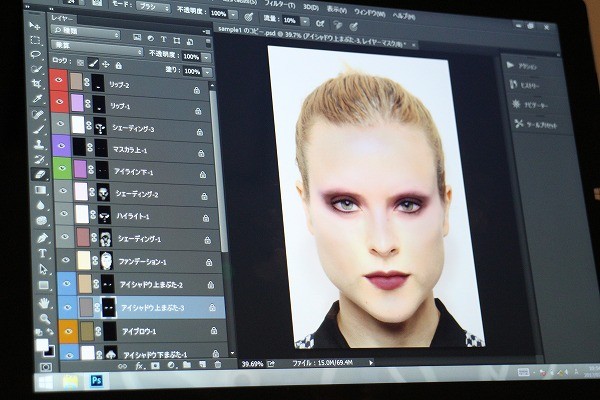Viewport: 600px width, 400px height.
Task: Click the アイブロウ-1 layer color thumbnail
Action: pos(87,331)
